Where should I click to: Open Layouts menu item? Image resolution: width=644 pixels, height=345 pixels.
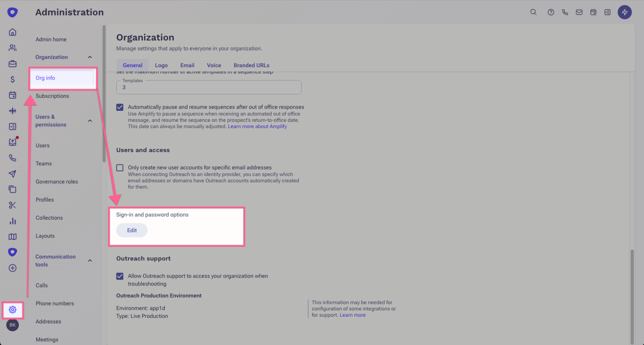45,236
